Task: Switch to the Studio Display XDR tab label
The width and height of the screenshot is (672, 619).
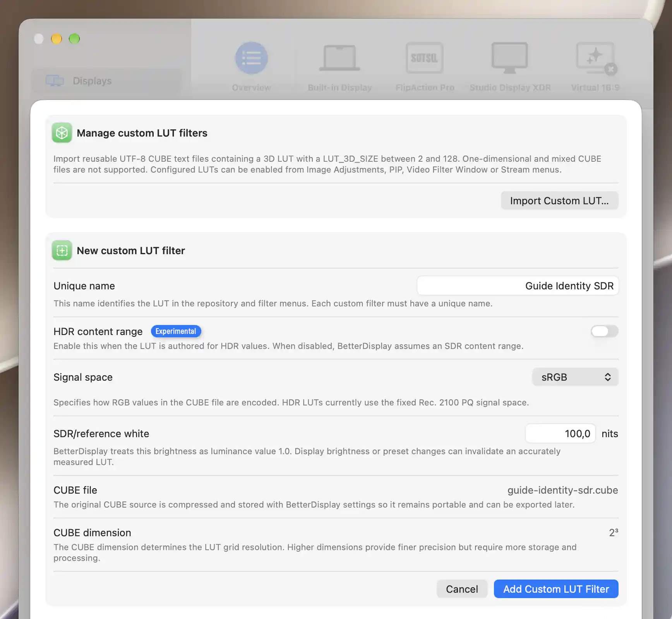Action: point(510,88)
